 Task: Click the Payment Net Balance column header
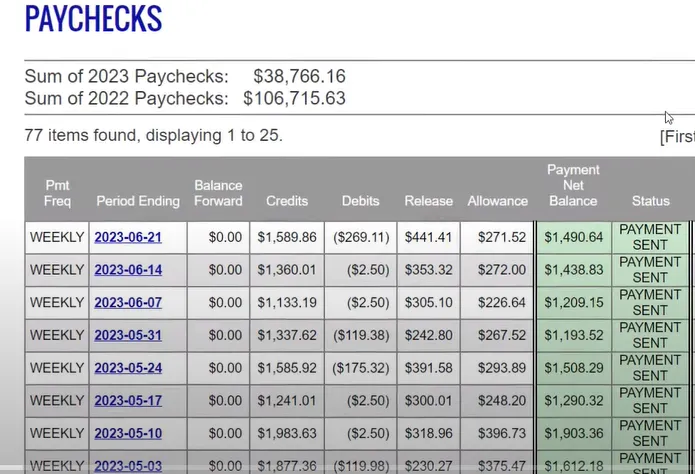click(573, 185)
